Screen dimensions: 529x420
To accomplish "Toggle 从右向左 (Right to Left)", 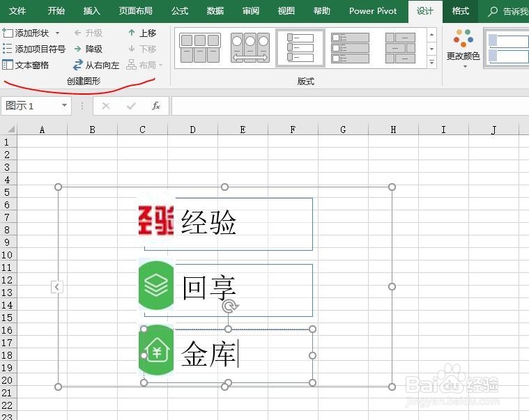I will point(96,65).
